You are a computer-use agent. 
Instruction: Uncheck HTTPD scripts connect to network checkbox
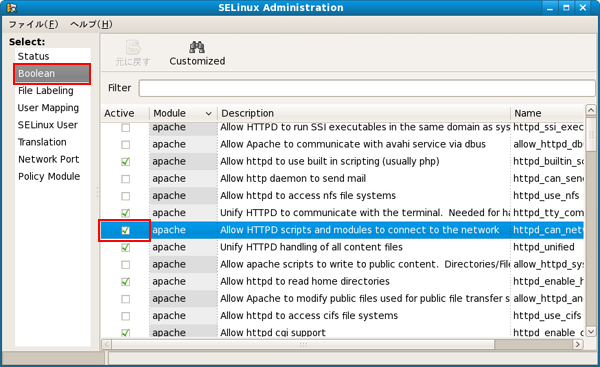[126, 230]
